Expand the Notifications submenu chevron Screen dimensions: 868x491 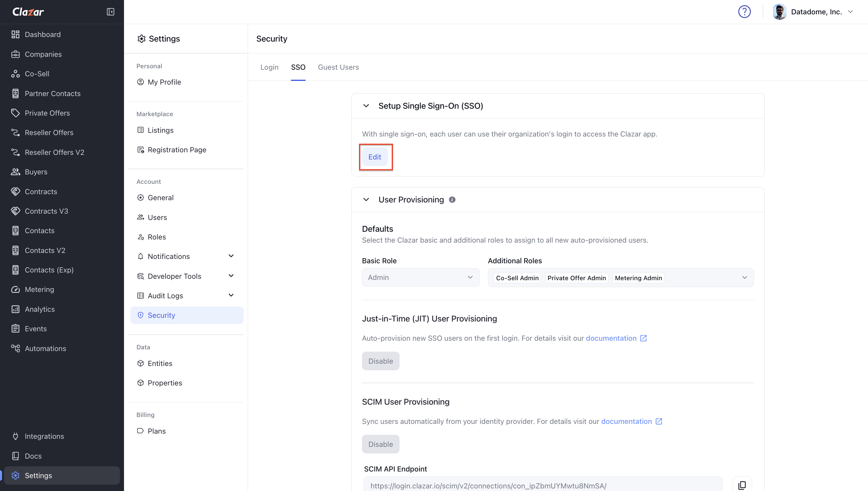click(231, 256)
